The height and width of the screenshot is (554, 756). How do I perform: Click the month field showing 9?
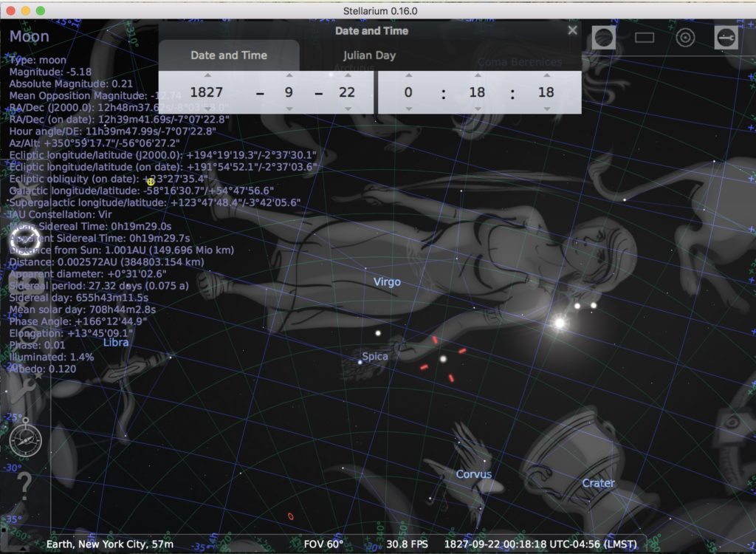coord(289,92)
